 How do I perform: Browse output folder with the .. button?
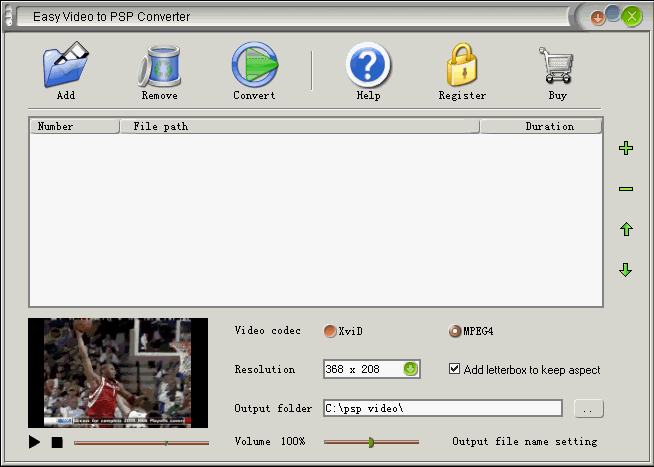589,409
